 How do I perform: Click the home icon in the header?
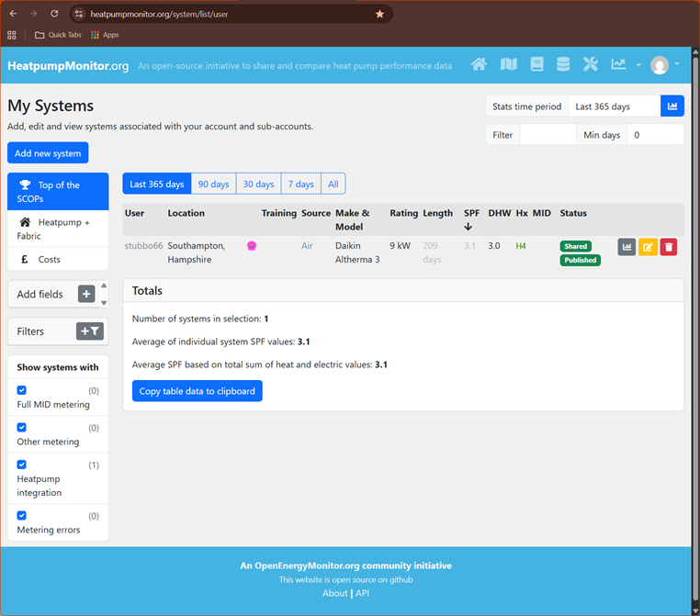tap(479, 64)
